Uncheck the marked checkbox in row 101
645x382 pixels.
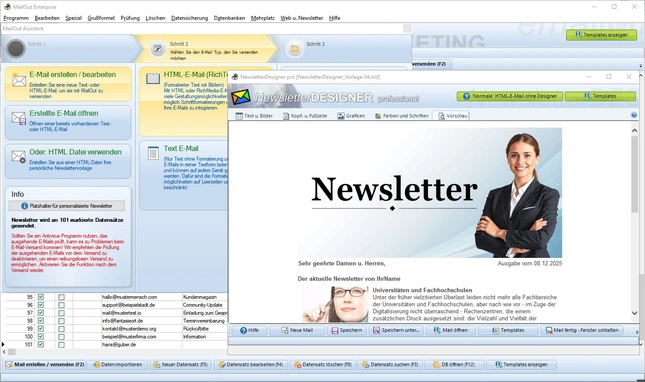41,345
